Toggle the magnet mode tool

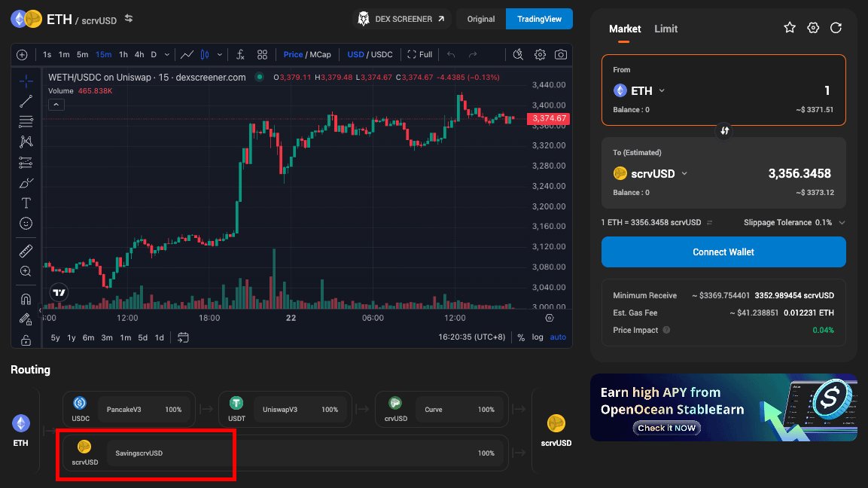[26, 299]
